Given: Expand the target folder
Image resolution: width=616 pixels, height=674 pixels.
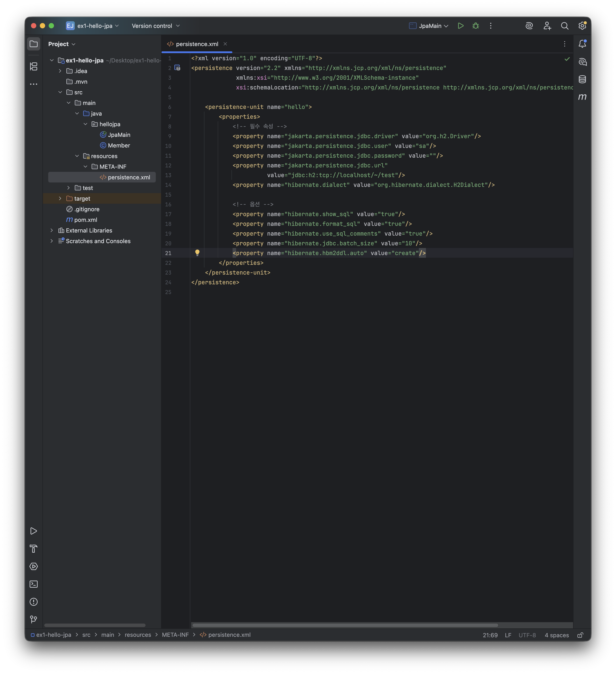Looking at the screenshot, I should click(x=60, y=199).
